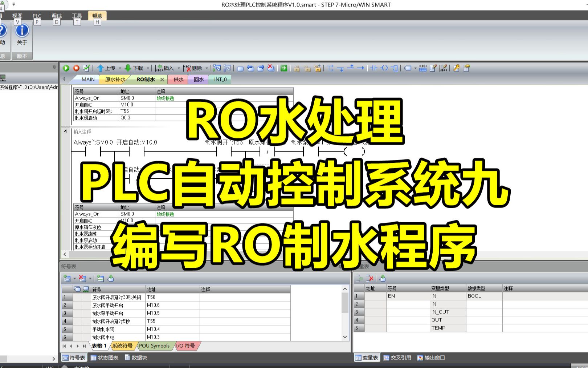Click the 手动制水阀 symbol cell

pyautogui.click(x=118, y=329)
